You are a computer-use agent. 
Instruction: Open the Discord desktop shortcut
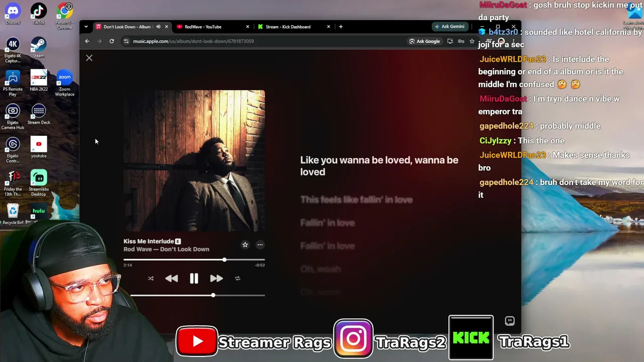(13, 14)
